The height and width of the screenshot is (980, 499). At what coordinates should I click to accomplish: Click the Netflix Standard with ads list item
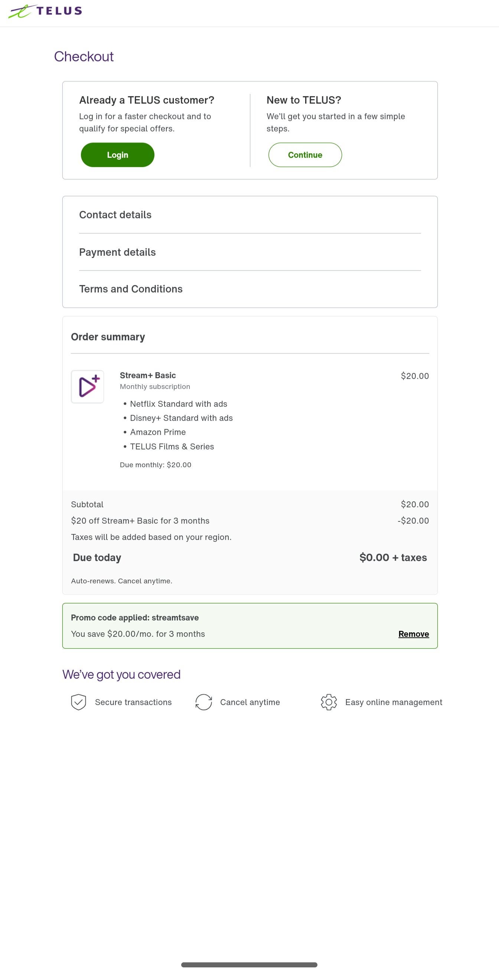pyautogui.click(x=179, y=404)
